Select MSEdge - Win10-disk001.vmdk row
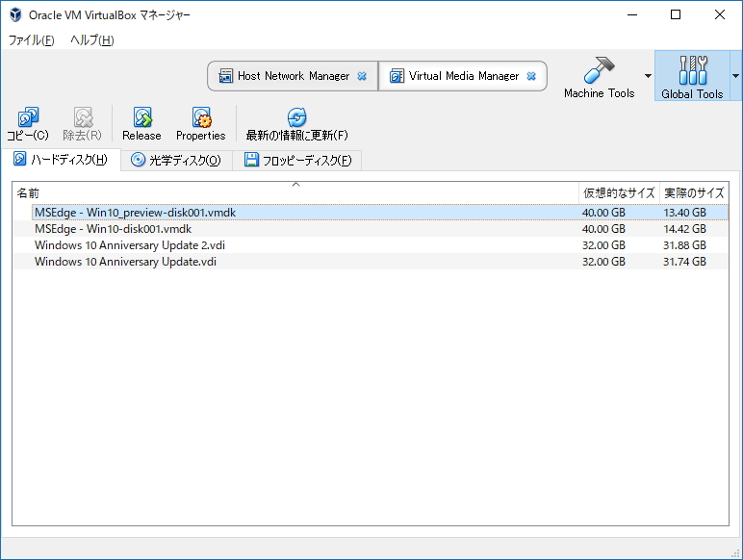The width and height of the screenshot is (743, 560). click(x=371, y=229)
